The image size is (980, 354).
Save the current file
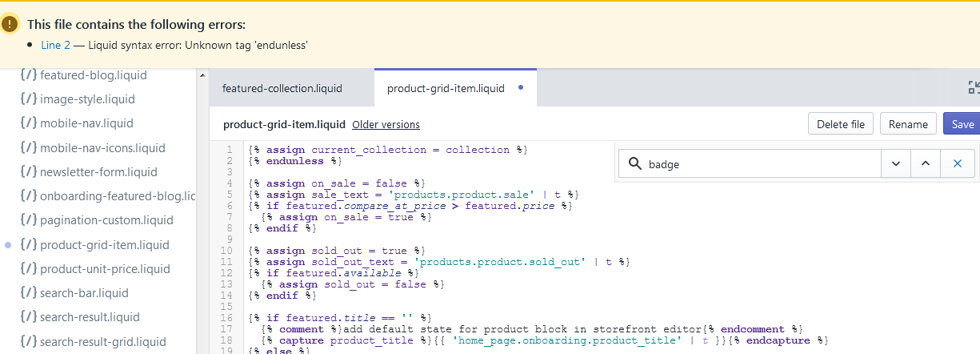(962, 124)
